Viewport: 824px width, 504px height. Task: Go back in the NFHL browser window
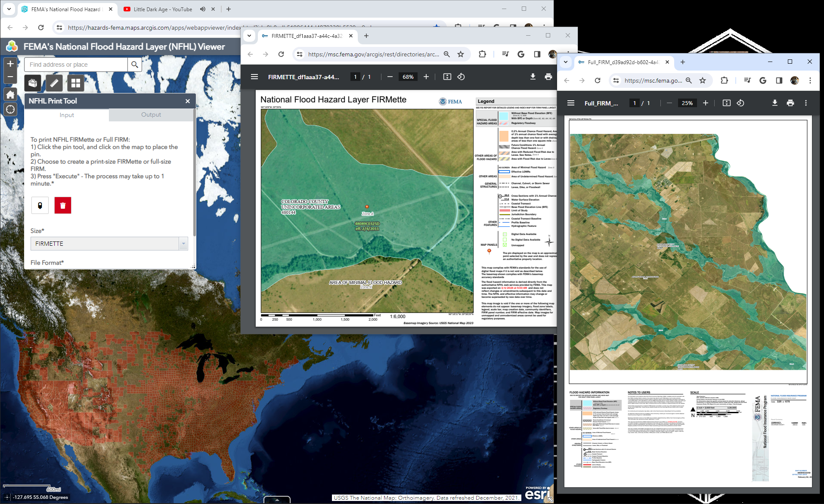pyautogui.click(x=10, y=28)
